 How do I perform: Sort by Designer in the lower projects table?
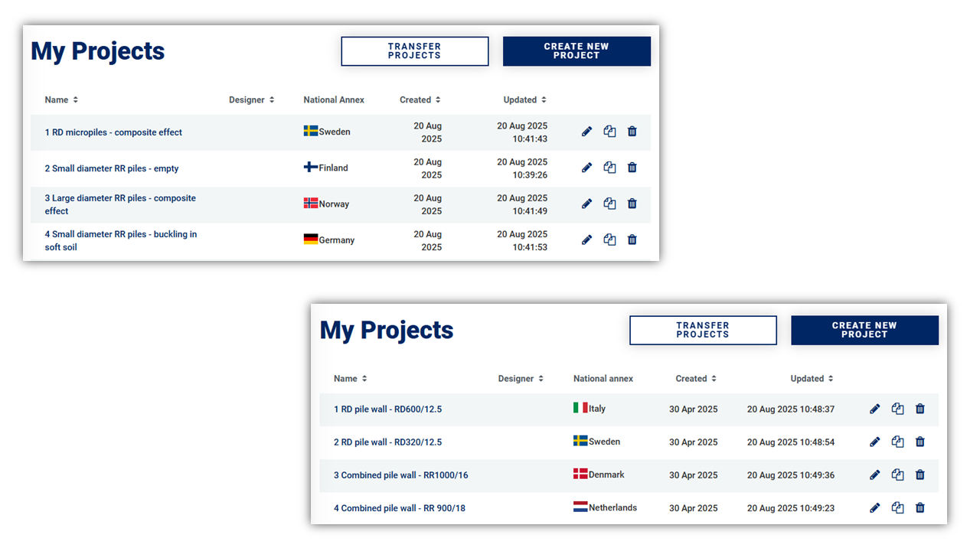pyautogui.click(x=521, y=379)
